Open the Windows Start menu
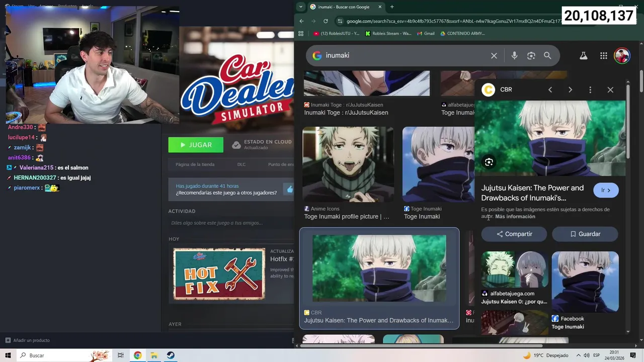The width and height of the screenshot is (644, 362). tap(8, 355)
